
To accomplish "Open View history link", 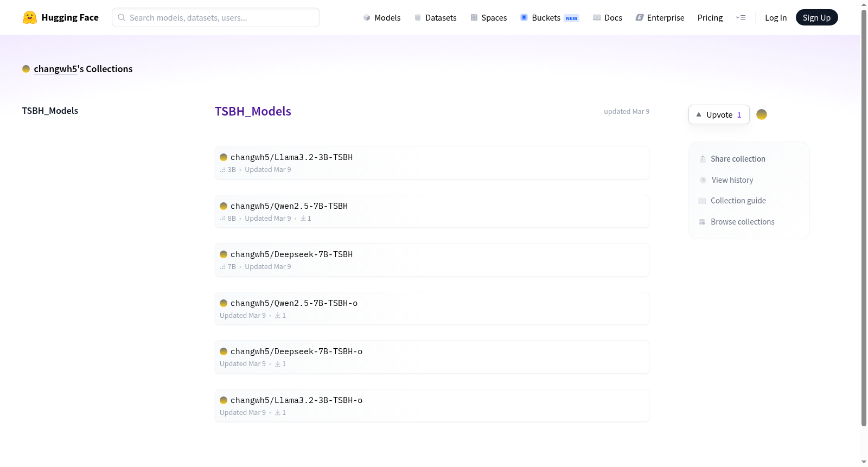I will tap(726, 180).
